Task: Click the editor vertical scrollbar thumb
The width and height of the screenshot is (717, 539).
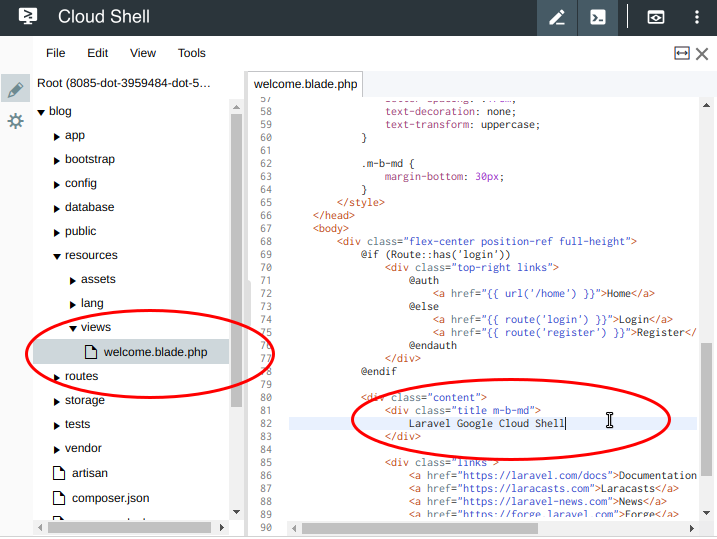Action: click(x=706, y=410)
